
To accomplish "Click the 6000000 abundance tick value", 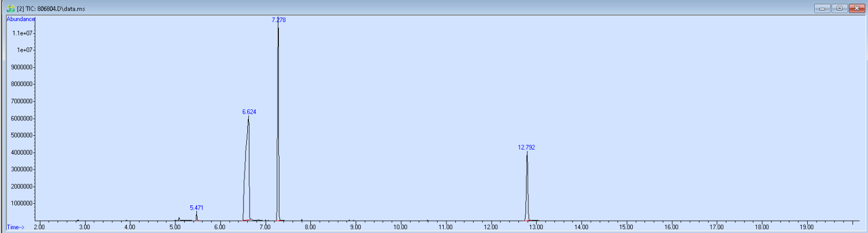I will click(22, 118).
